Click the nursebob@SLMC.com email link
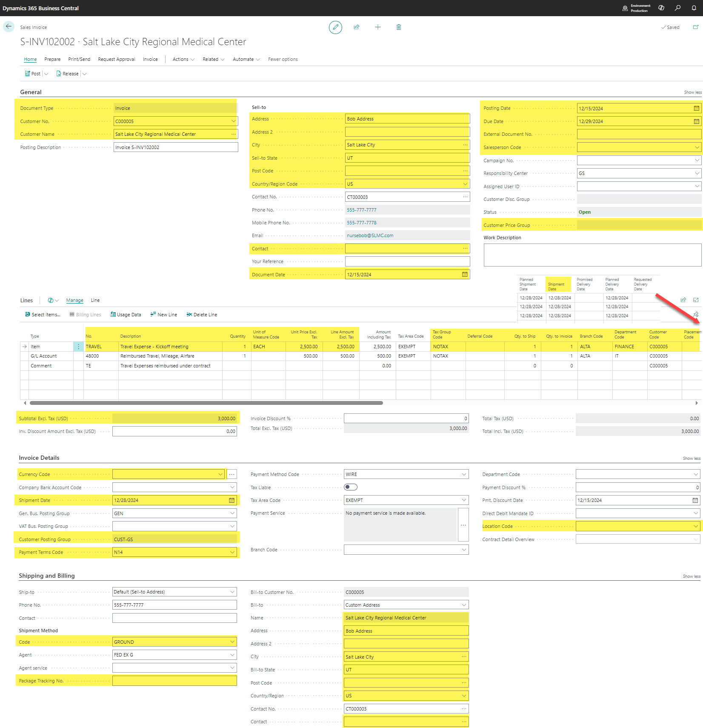The width and height of the screenshot is (703, 728). tap(370, 235)
